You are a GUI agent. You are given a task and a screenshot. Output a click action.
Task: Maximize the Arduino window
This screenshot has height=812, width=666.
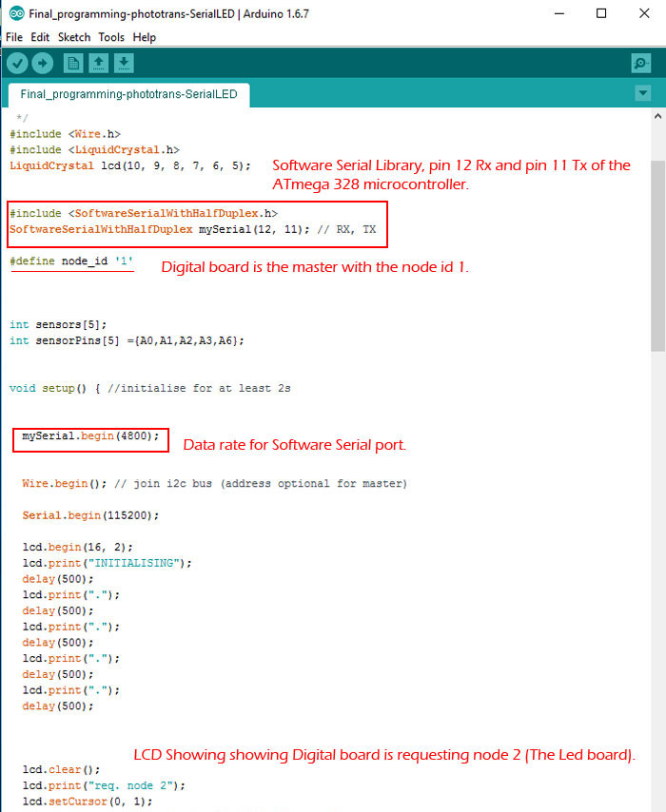601,13
